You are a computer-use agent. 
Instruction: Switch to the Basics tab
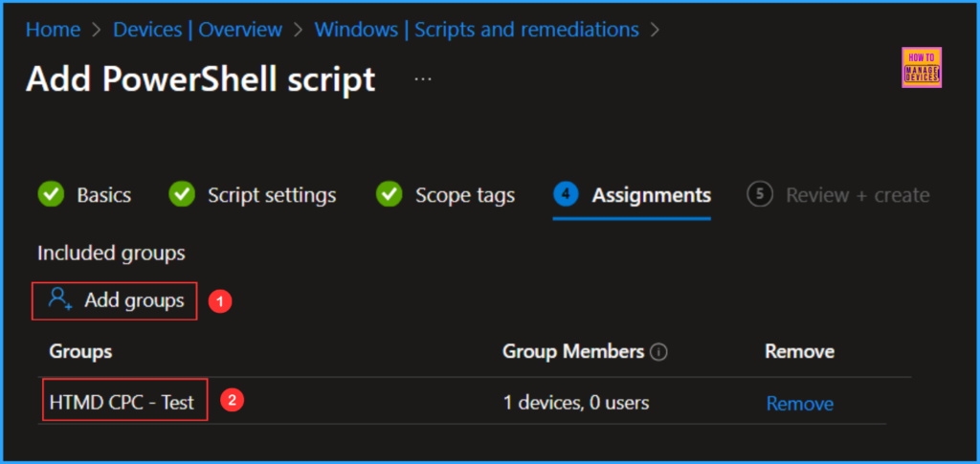[103, 195]
